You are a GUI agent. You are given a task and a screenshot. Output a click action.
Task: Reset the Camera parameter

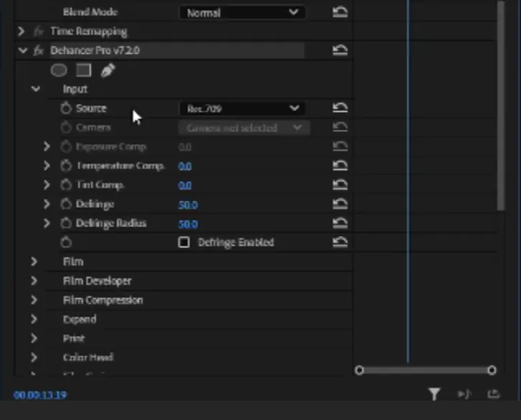(340, 127)
